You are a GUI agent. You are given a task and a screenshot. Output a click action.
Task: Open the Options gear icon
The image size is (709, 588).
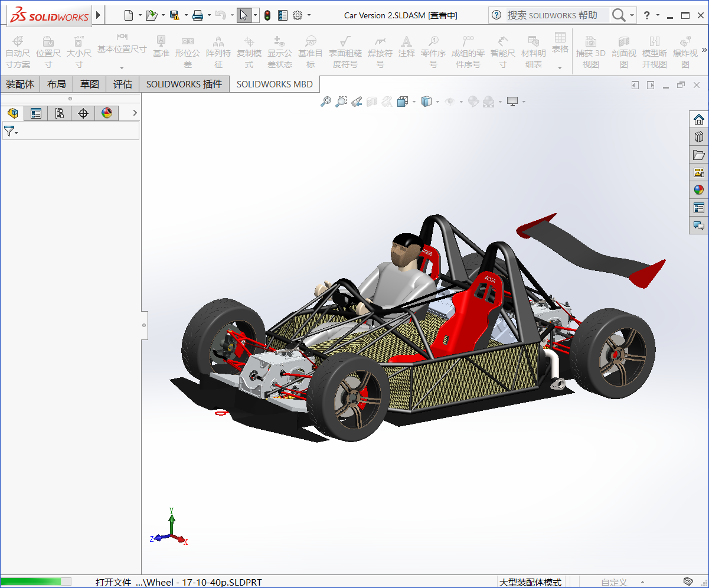298,15
